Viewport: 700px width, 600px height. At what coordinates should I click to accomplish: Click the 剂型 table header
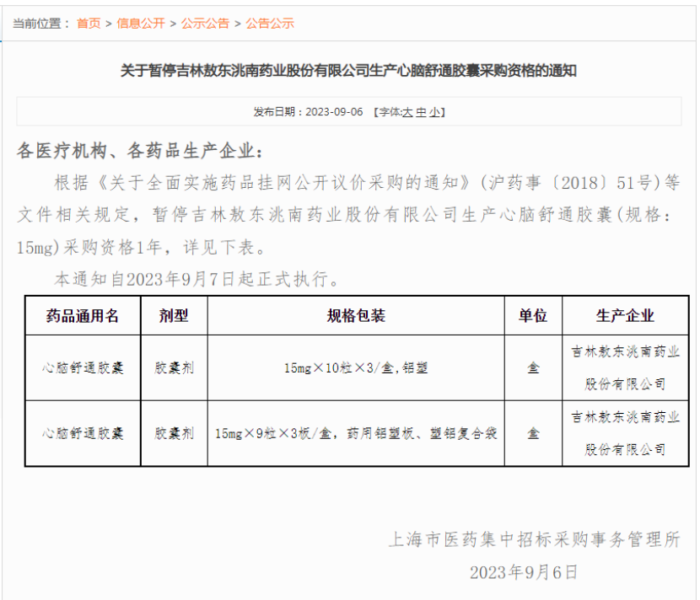coord(174,316)
